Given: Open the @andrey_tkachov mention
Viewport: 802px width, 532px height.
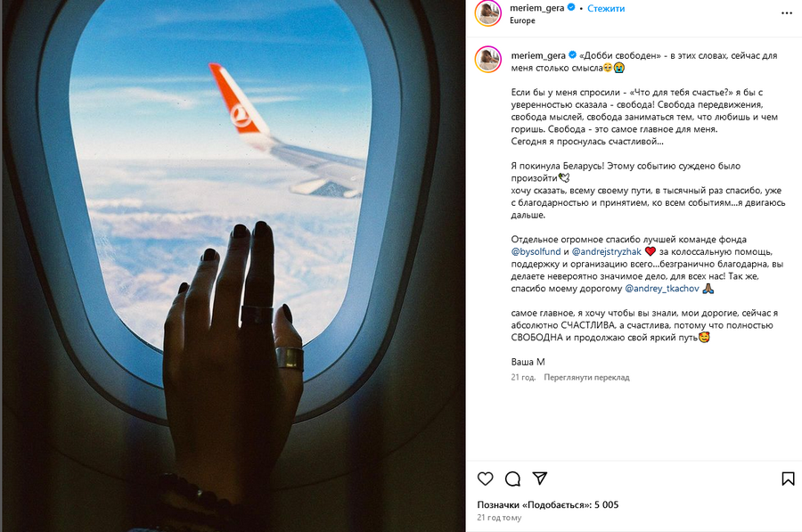Looking at the screenshot, I should tap(661, 289).
